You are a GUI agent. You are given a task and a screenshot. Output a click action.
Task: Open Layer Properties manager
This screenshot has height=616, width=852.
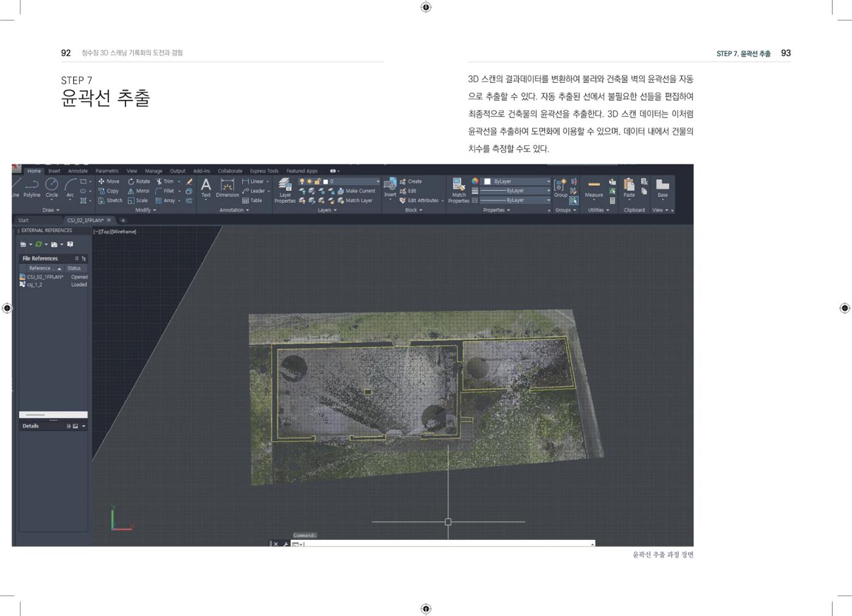[x=285, y=190]
